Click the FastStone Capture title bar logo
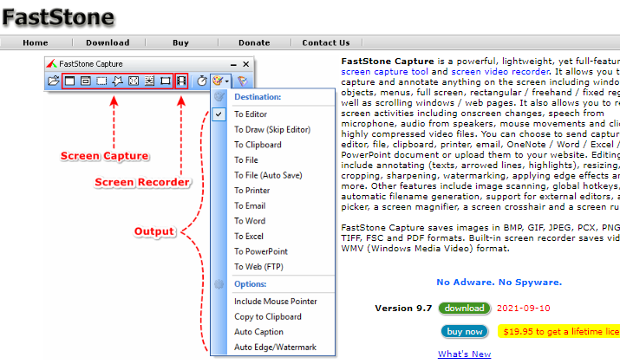620x364 pixels. click(51, 63)
